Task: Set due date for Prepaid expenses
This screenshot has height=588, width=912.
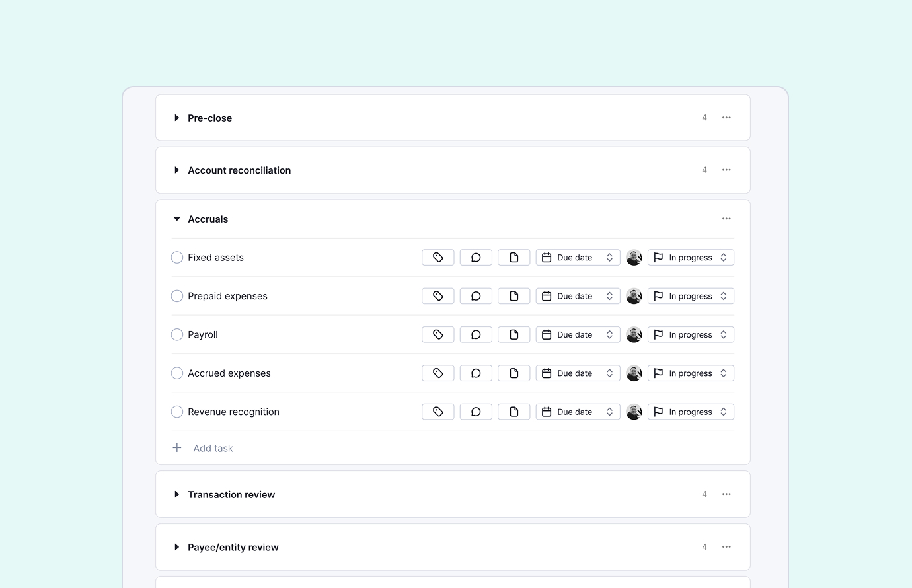Action: pos(578,296)
